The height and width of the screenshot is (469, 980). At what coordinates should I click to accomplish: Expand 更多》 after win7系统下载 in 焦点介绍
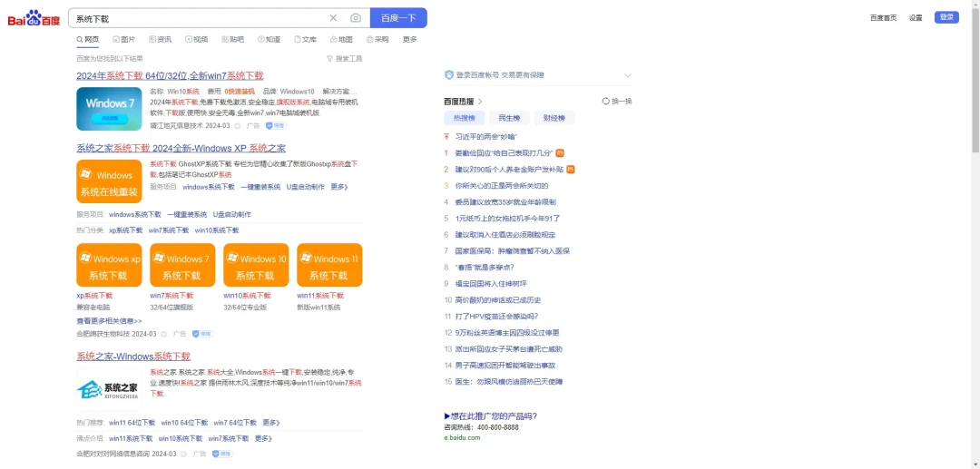pos(263,438)
